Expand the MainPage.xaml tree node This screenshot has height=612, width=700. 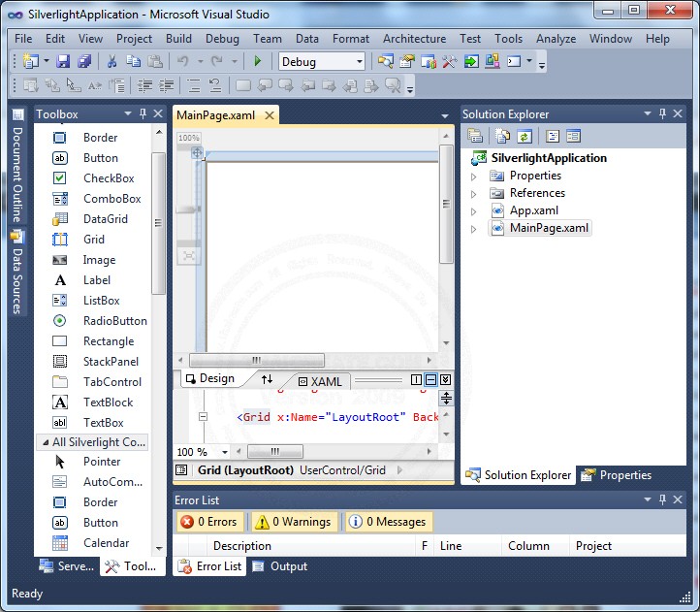point(474,229)
